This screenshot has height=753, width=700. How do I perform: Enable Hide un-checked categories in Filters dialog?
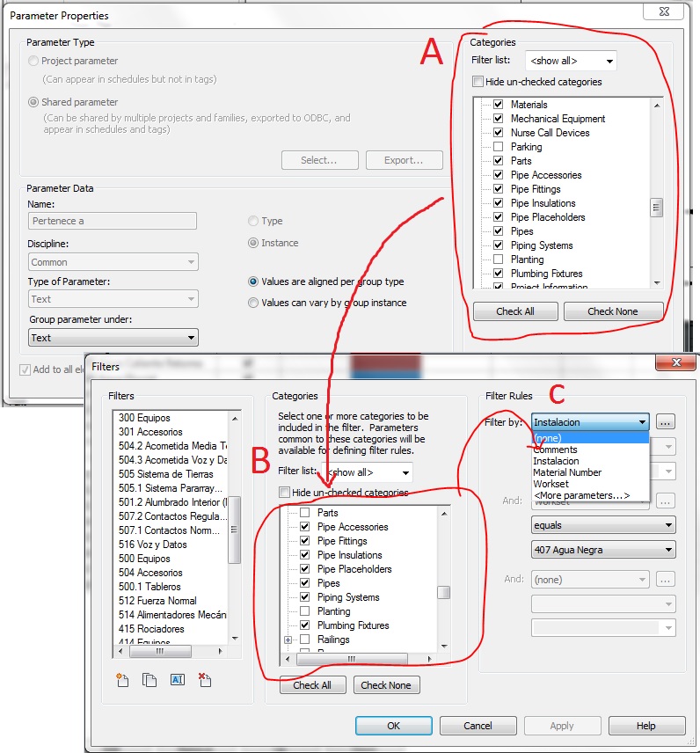[x=284, y=493]
